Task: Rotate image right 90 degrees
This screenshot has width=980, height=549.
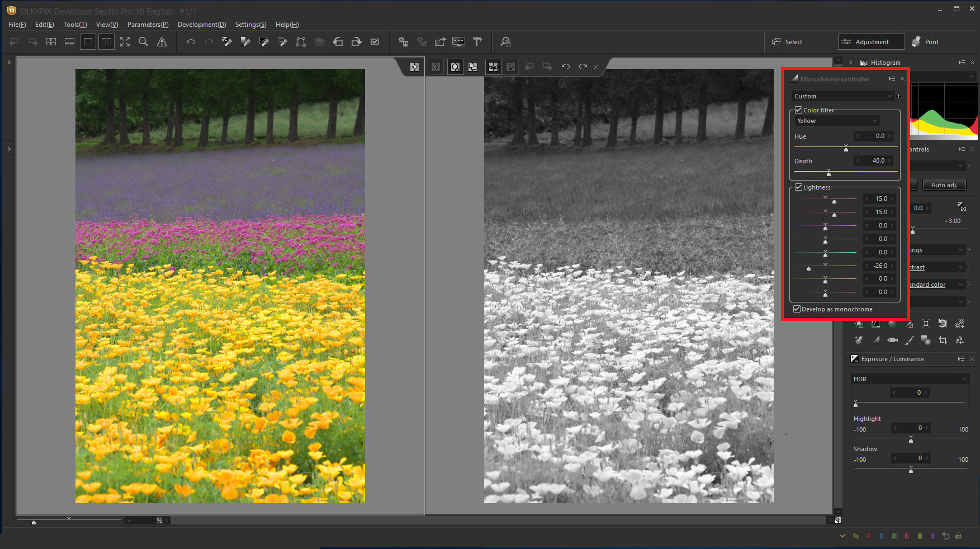Action: coord(356,42)
